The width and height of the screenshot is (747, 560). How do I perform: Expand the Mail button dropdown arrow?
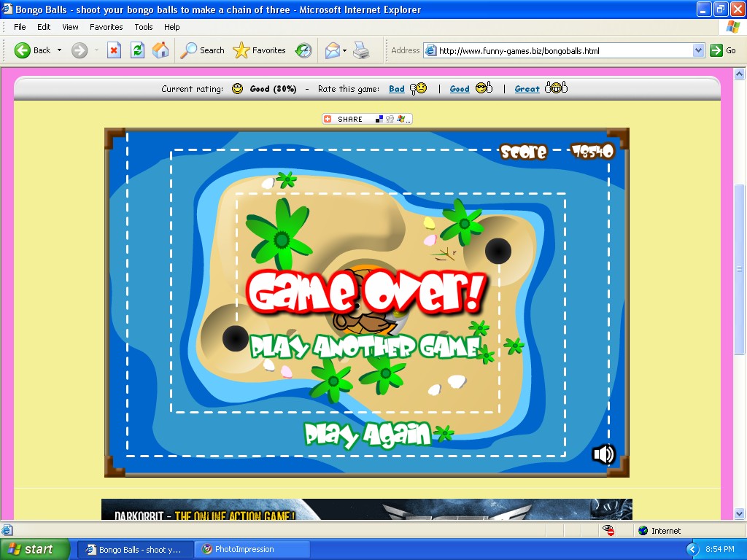[345, 50]
